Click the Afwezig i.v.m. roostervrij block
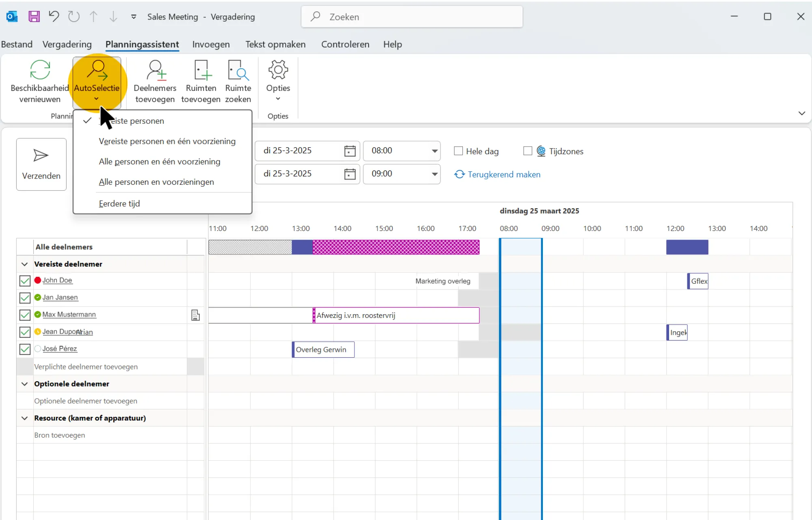This screenshot has height=520, width=812. pos(396,315)
